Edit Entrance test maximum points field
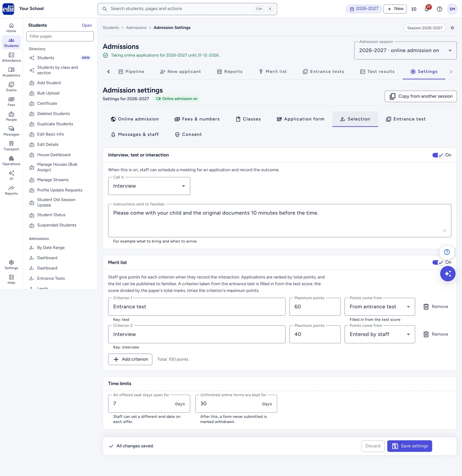462x476 pixels. [315, 307]
